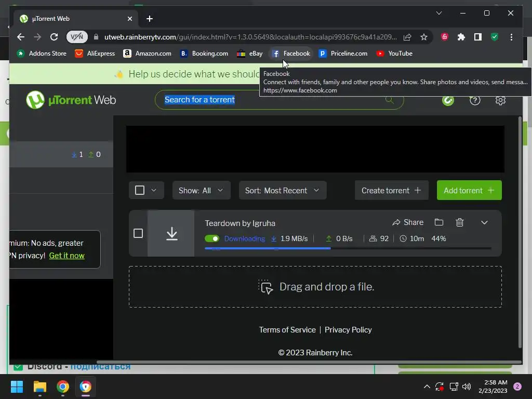Click the Search for a torrent field
Screen dimensions: 532x399
pos(279,100)
